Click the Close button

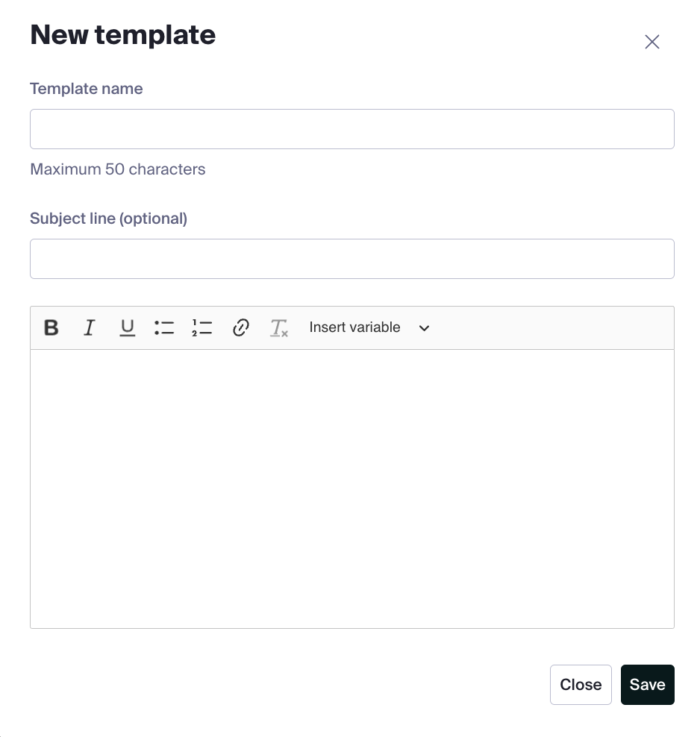[581, 685]
